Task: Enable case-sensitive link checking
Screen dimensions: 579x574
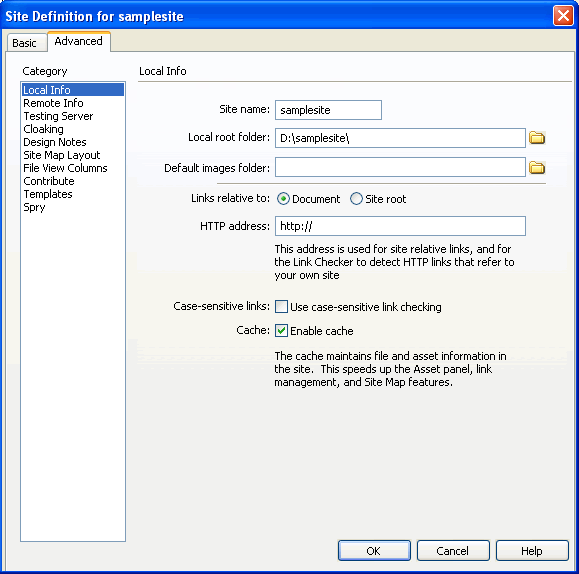Action: [x=281, y=307]
